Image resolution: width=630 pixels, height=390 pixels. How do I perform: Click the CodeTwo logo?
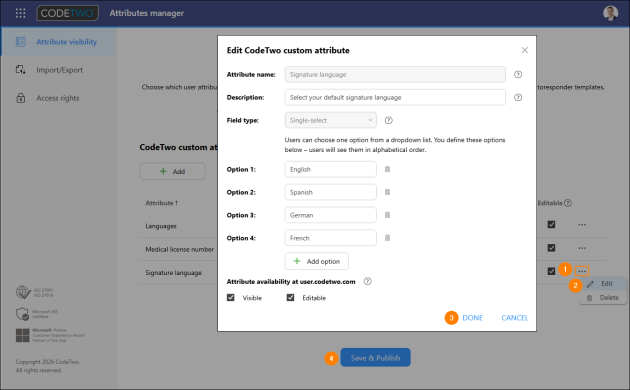pyautogui.click(x=68, y=13)
